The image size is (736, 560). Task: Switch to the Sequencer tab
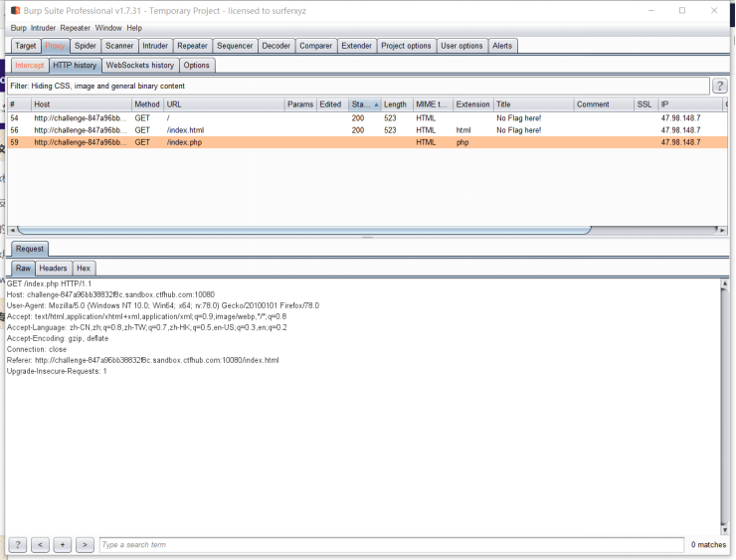coord(235,46)
